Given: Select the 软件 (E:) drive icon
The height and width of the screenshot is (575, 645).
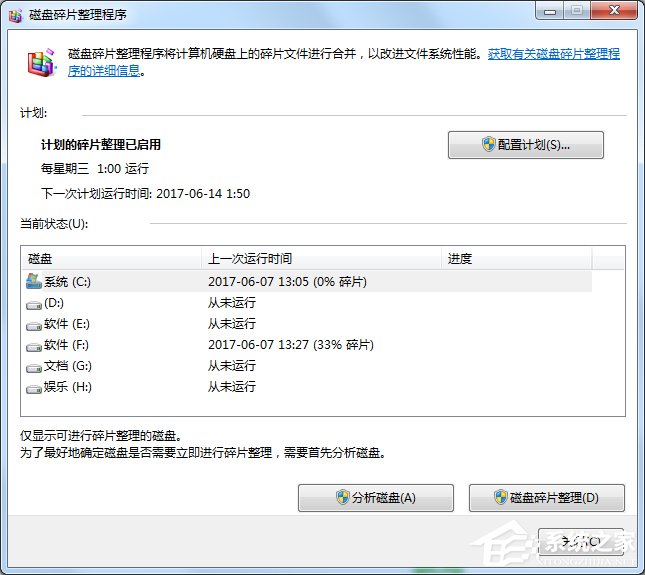Looking at the screenshot, I should coord(33,324).
